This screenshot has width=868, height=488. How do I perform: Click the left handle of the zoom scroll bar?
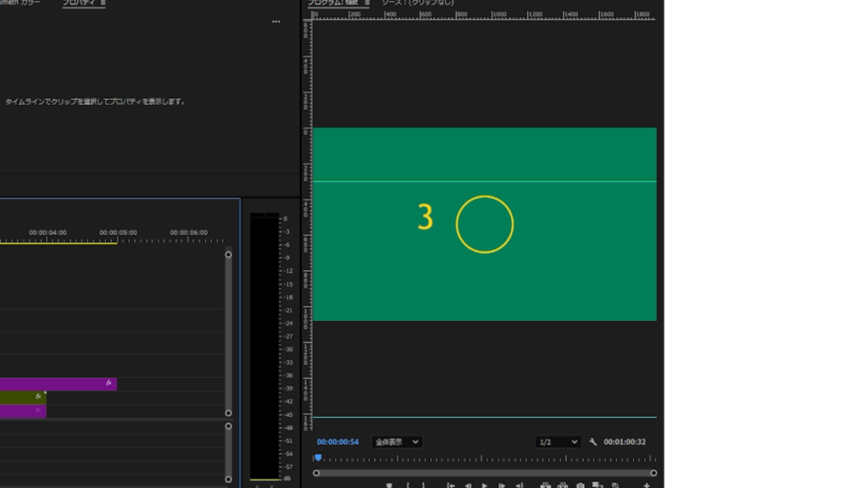point(316,473)
